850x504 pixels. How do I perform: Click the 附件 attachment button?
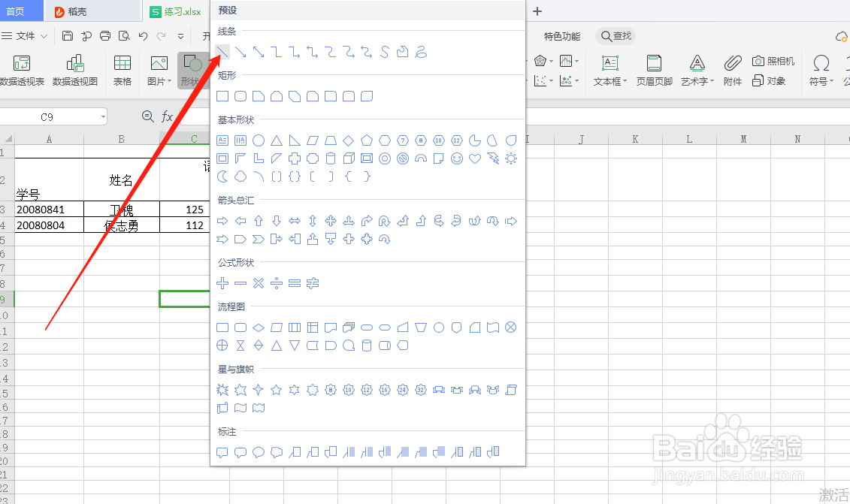732,71
